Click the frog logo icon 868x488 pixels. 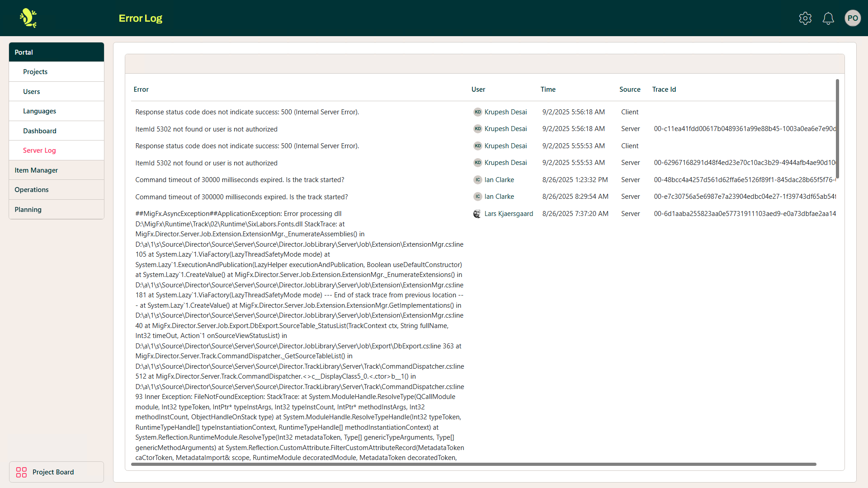pyautogui.click(x=28, y=18)
